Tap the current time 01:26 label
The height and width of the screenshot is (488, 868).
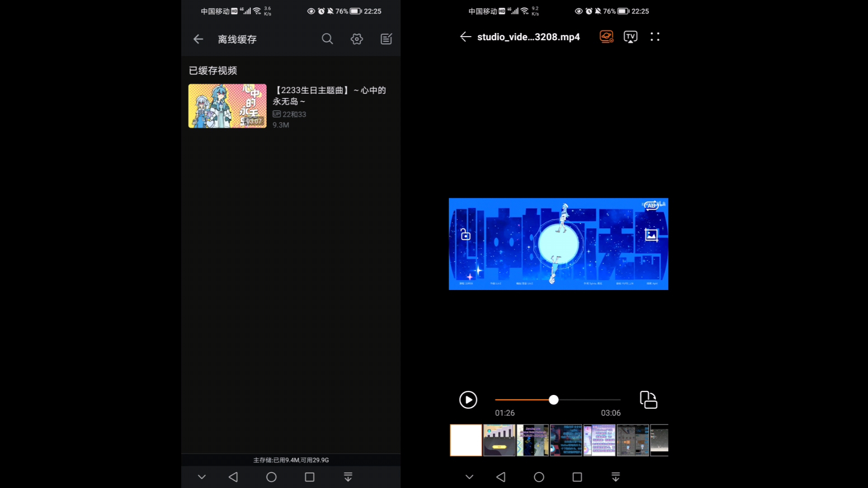tap(505, 413)
